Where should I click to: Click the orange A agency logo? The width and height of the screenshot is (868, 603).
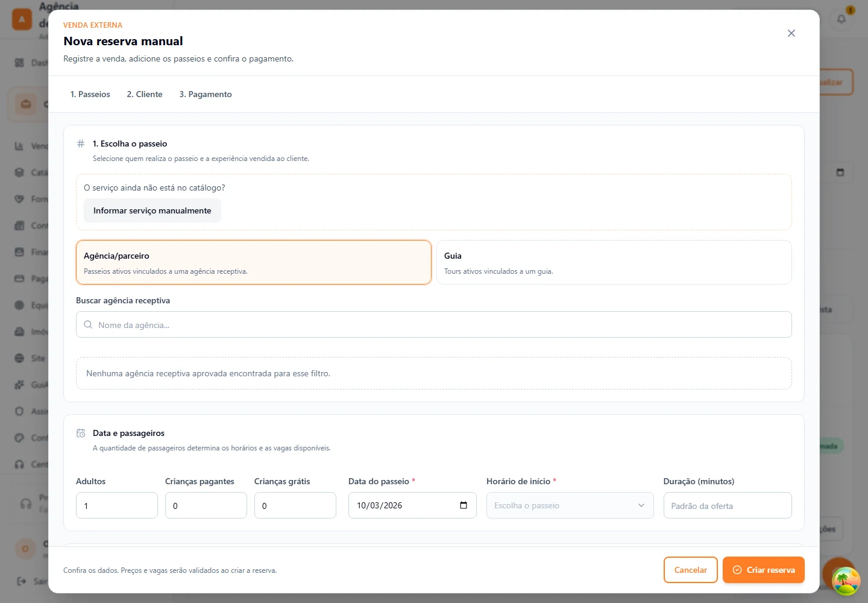(x=22, y=19)
